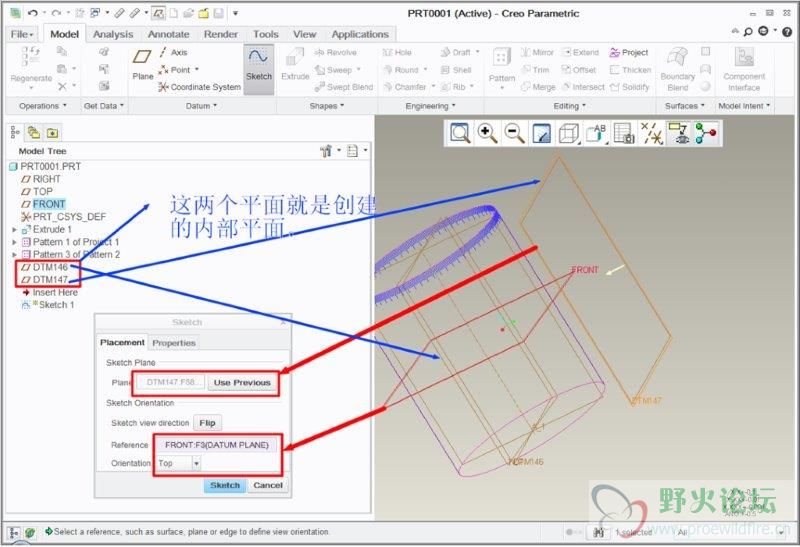This screenshot has width=800, height=547.
Task: Open Properties tab in Sketch dialog
Action: click(173, 343)
